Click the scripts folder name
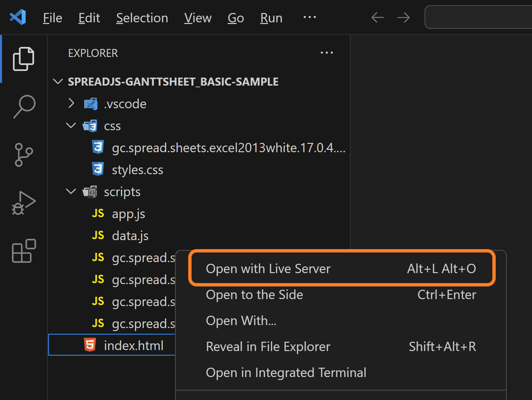Screen dimensions: 532x400 [x=122, y=192]
